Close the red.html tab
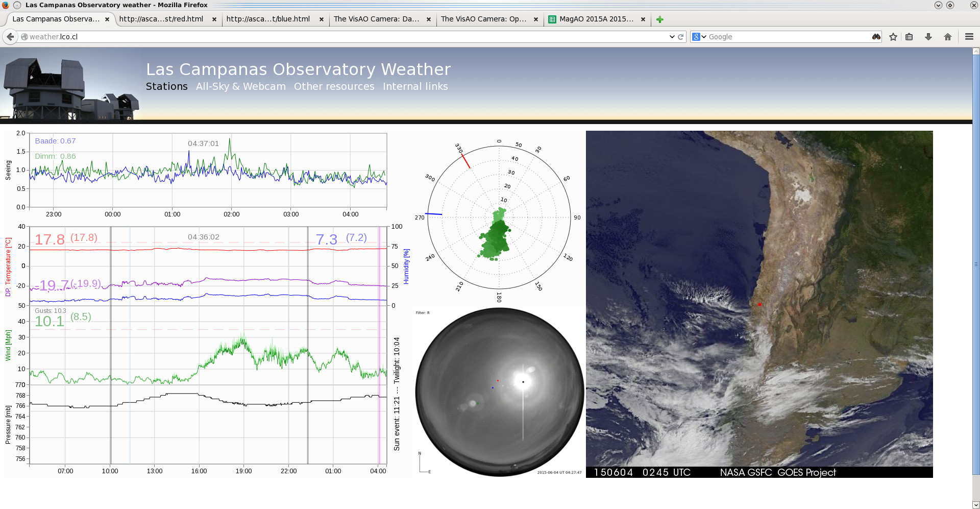This screenshot has width=980, height=509. click(214, 19)
